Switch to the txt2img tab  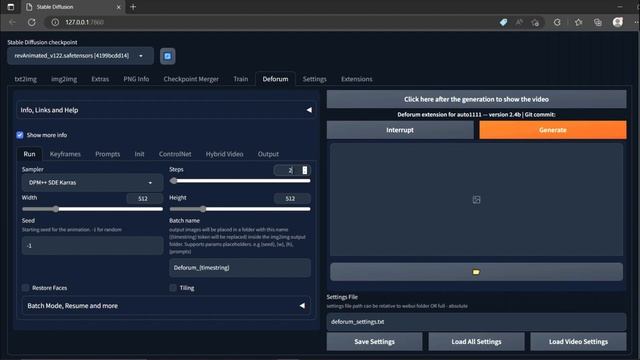[x=26, y=79]
